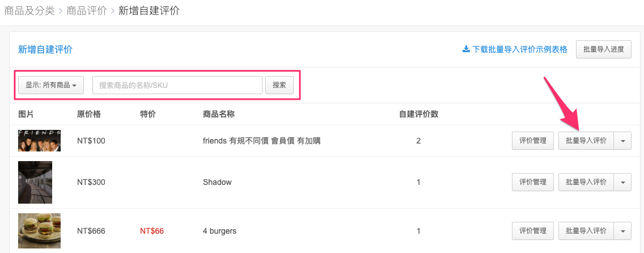644x253 pixels.
Task: Click 评价管理 for 4 burgers product
Action: click(533, 231)
